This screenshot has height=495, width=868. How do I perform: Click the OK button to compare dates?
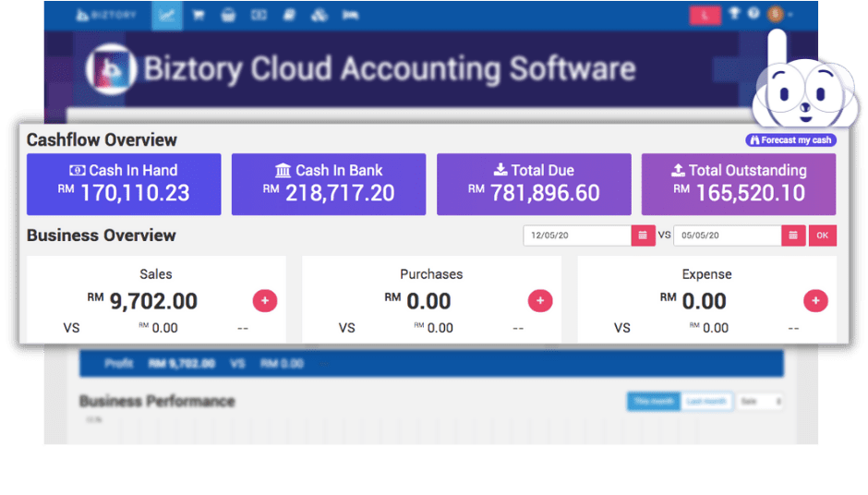tap(822, 235)
